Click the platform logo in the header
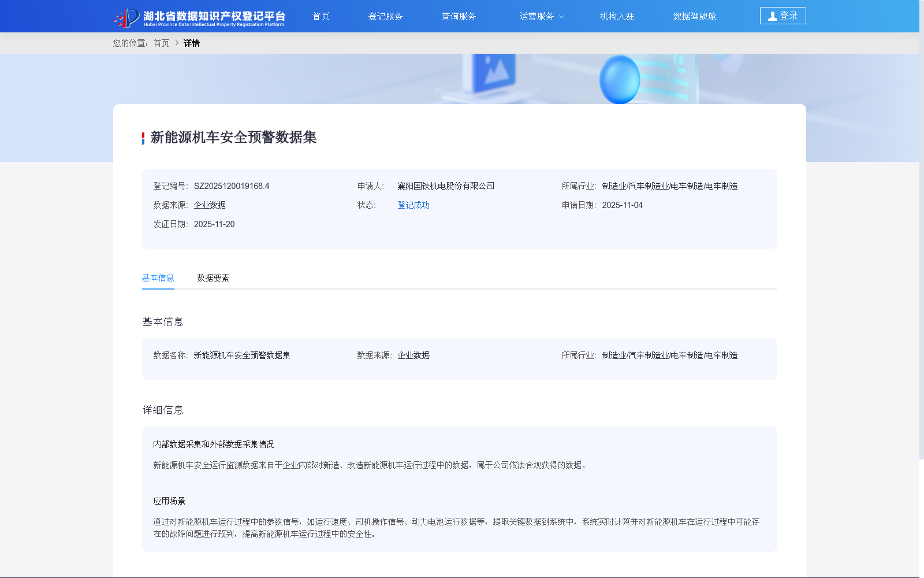 tap(199, 17)
